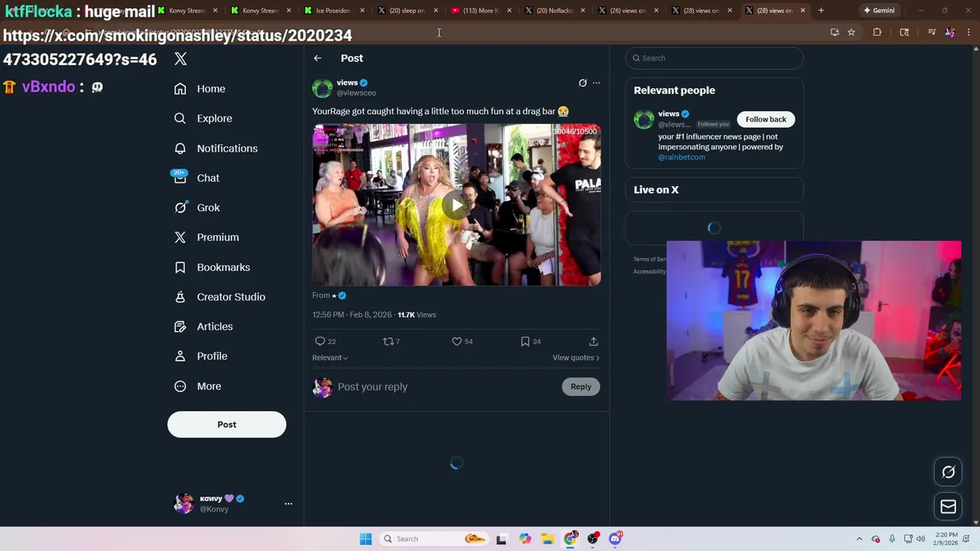Image resolution: width=980 pixels, height=551 pixels.
Task: Click the Gemini button in the browser
Action: tap(879, 11)
